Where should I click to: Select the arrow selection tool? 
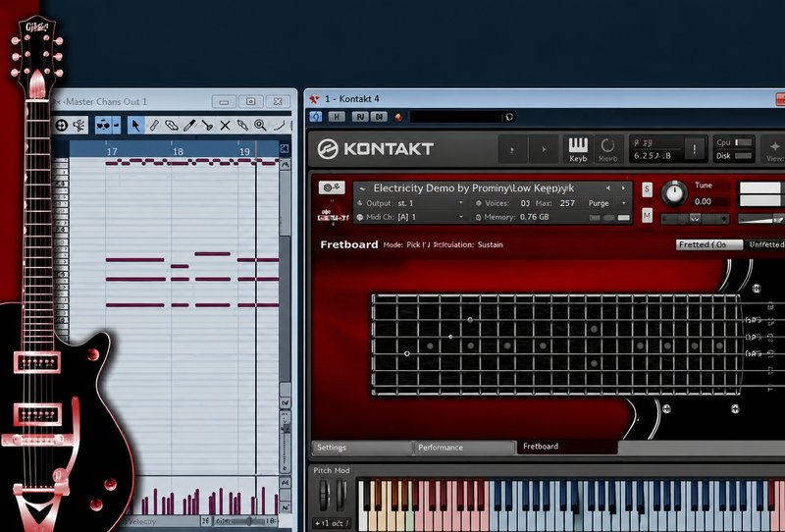tap(135, 126)
